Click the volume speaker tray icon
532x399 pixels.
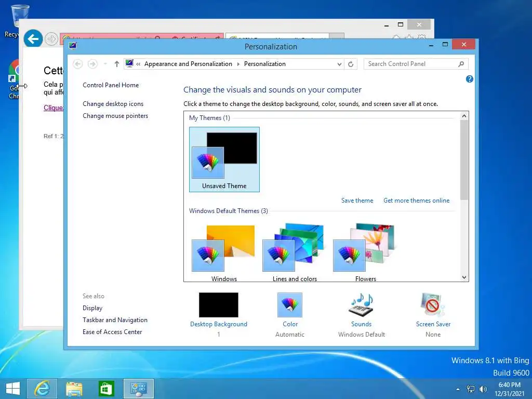[x=483, y=389]
